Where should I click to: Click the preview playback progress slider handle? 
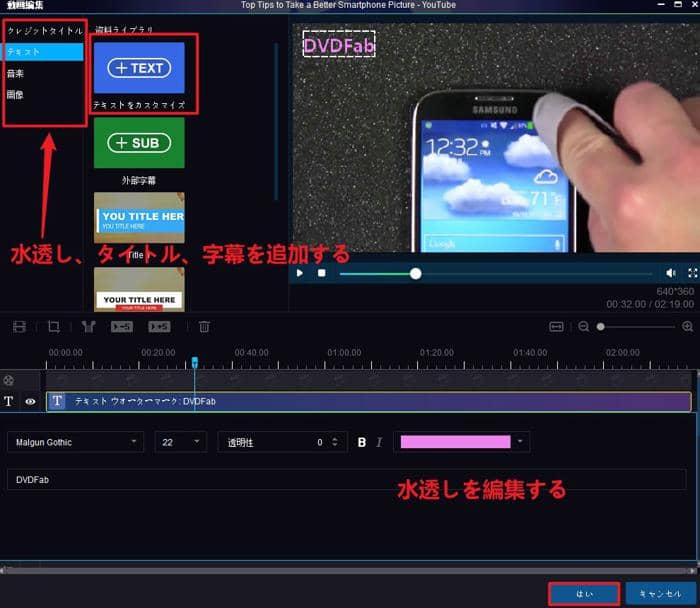pyautogui.click(x=416, y=274)
